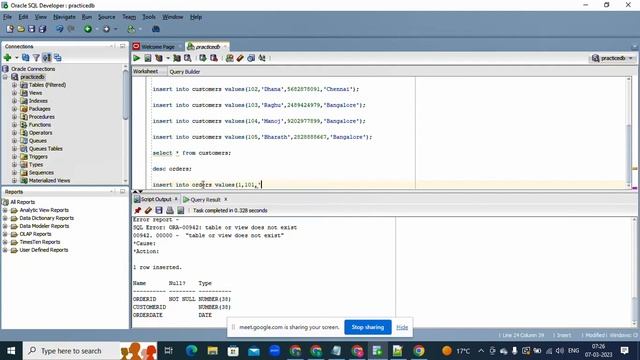This screenshot has height=360, width=640.
Task: Click the Commit icon in worksheet toolbar
Action: [203, 58]
